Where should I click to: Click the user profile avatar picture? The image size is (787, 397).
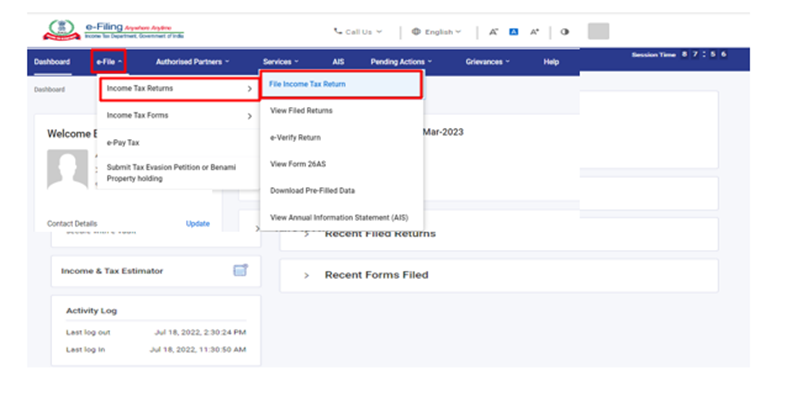tap(67, 169)
